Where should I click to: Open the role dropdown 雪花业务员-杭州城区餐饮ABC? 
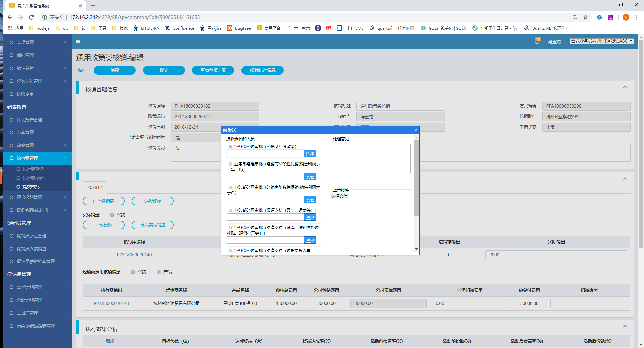602,41
